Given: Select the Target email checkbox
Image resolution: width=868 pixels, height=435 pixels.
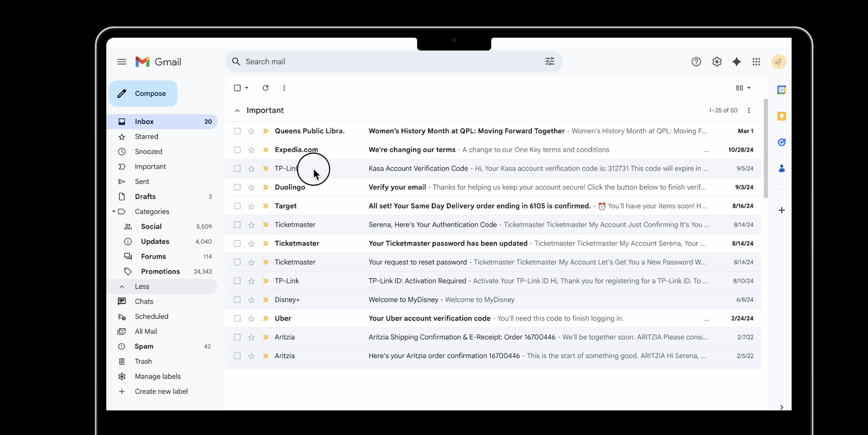Looking at the screenshot, I should point(237,206).
